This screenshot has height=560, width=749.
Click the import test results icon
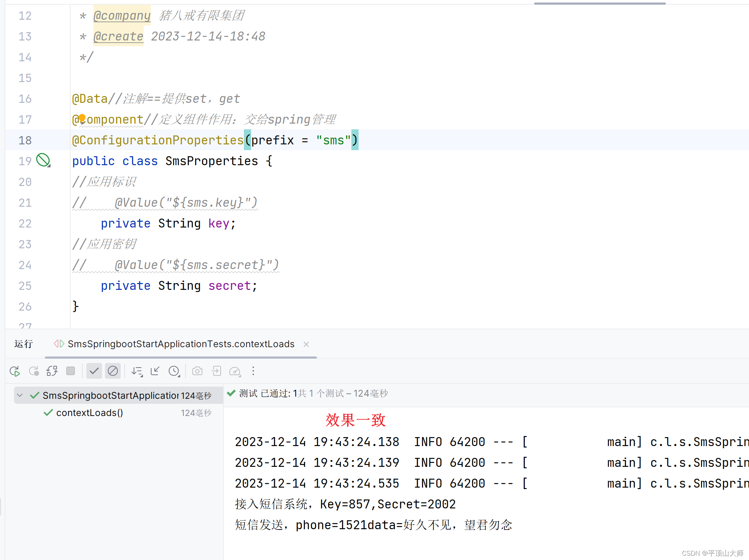(x=216, y=371)
